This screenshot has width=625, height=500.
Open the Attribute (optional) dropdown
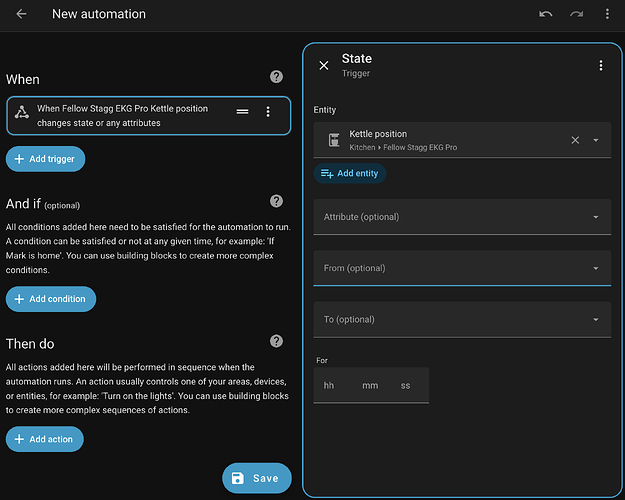click(x=462, y=217)
